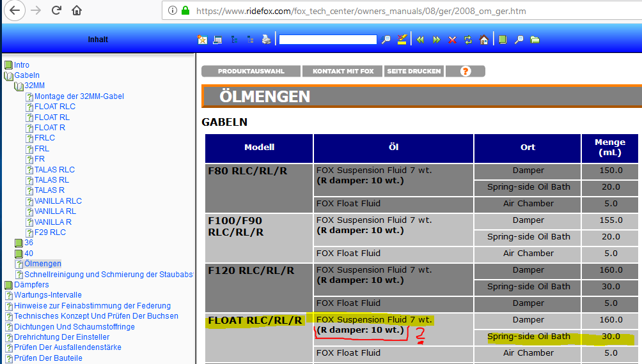Screen dimensions: 642x364
Task: Click SEITE DRUCKEN button
Action: tap(414, 71)
